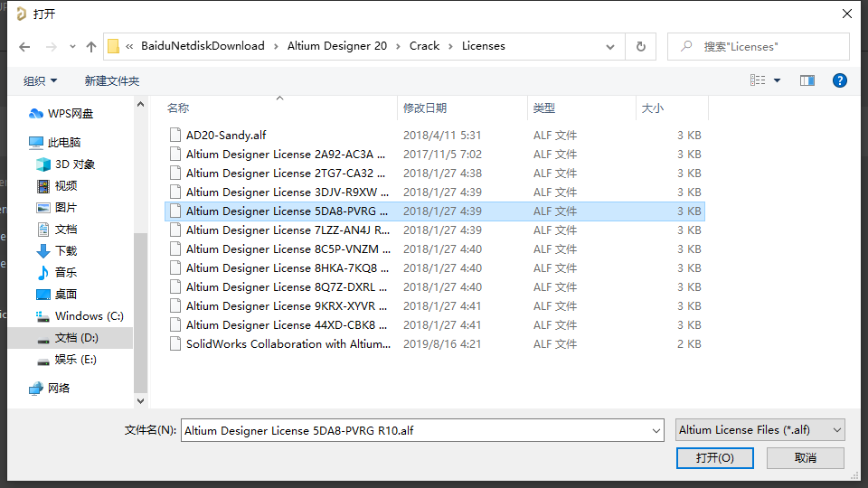
Task: Refresh the Licenses folder view
Action: 640,46
